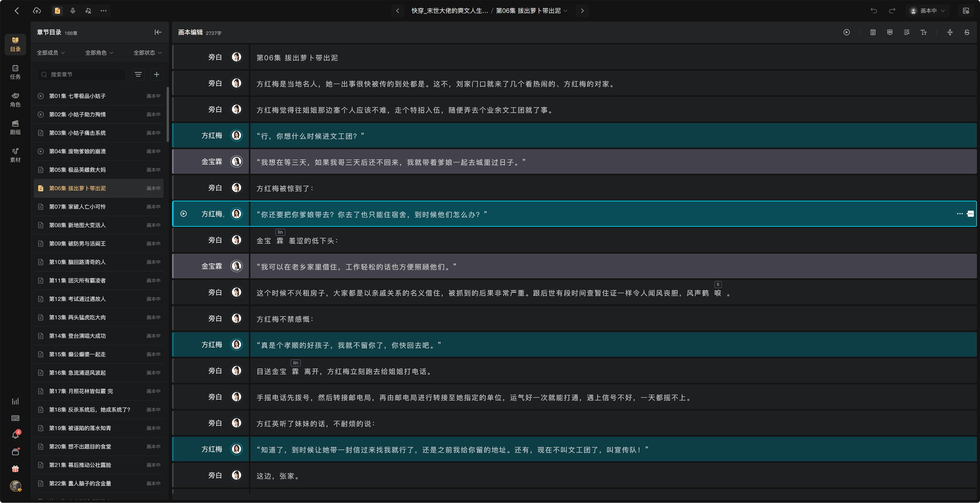Open chapter 第10集 脑回路清奇的人
Screen dimensions: 980x503
(x=99, y=262)
